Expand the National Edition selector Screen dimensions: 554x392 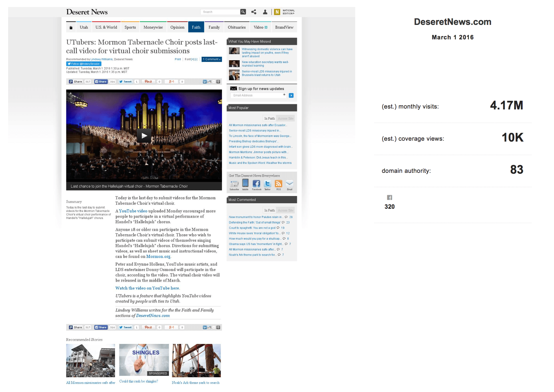click(x=287, y=12)
